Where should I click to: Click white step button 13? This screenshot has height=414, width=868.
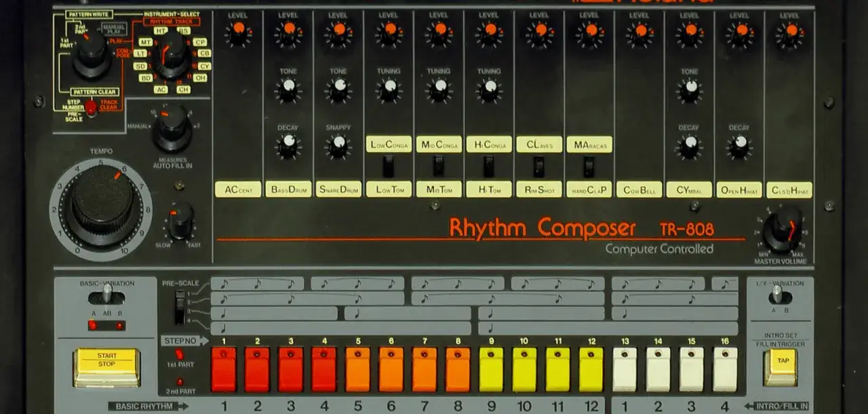coord(625,370)
